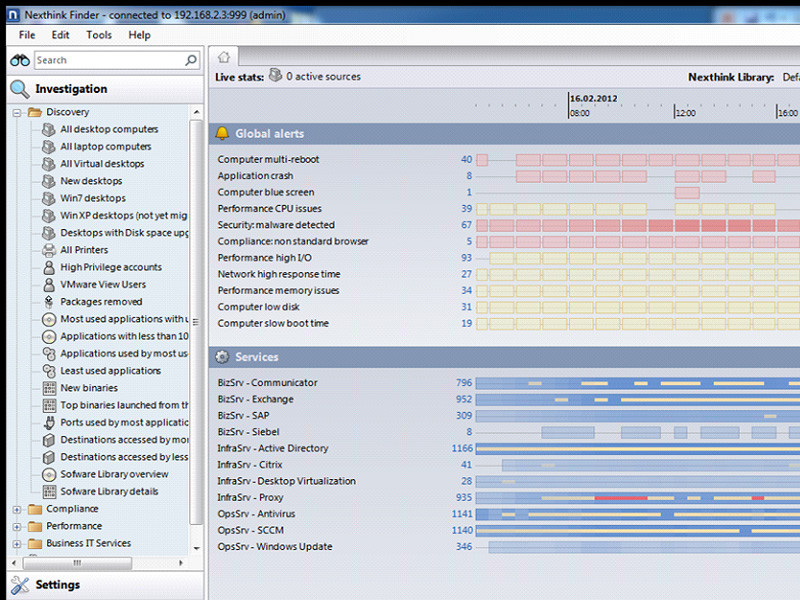Open Performance high I/O count 93
Viewport: 800px width, 600px height.
tap(466, 258)
